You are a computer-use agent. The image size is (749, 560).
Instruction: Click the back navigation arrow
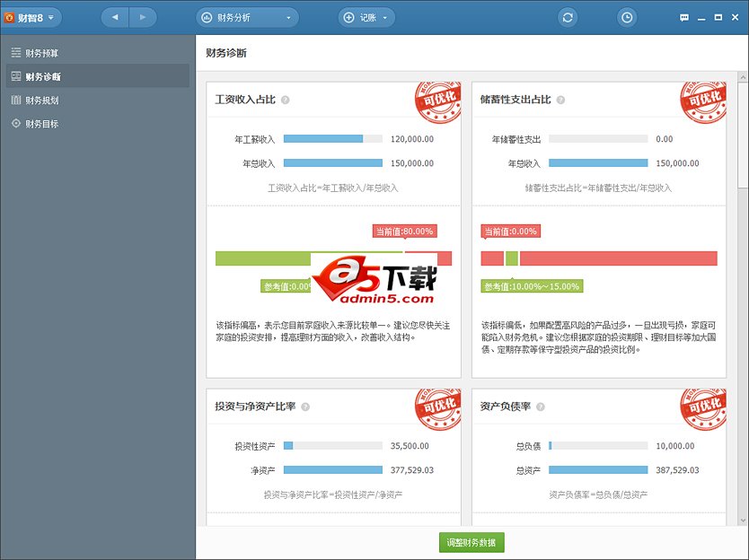(x=115, y=17)
